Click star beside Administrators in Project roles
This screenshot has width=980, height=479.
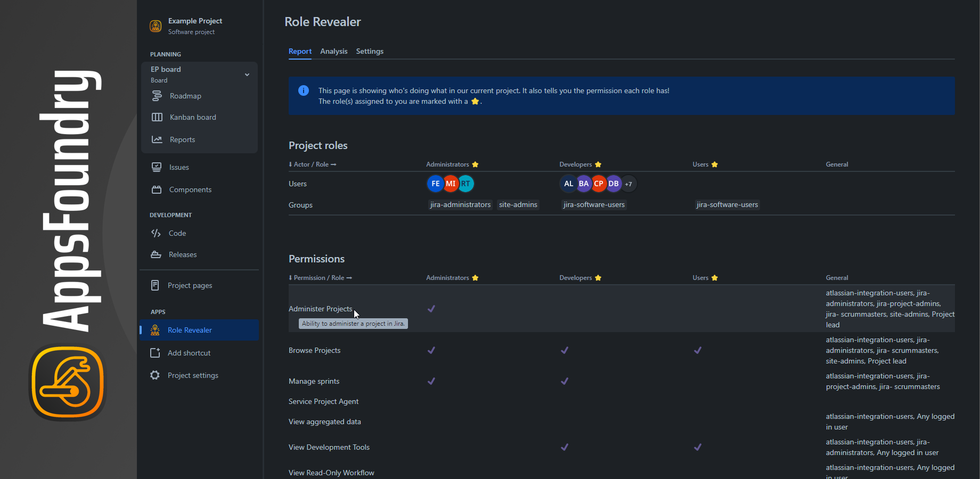click(x=475, y=164)
